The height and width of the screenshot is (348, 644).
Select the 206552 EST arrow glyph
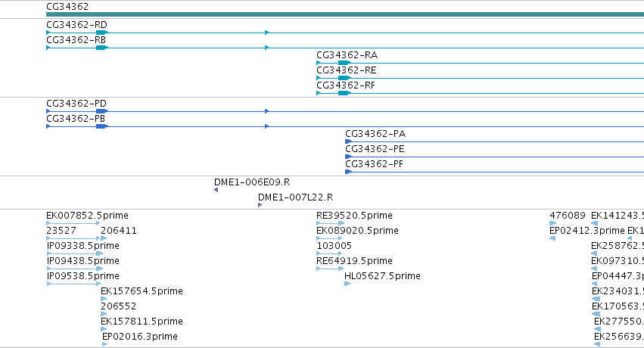[x=104, y=314]
